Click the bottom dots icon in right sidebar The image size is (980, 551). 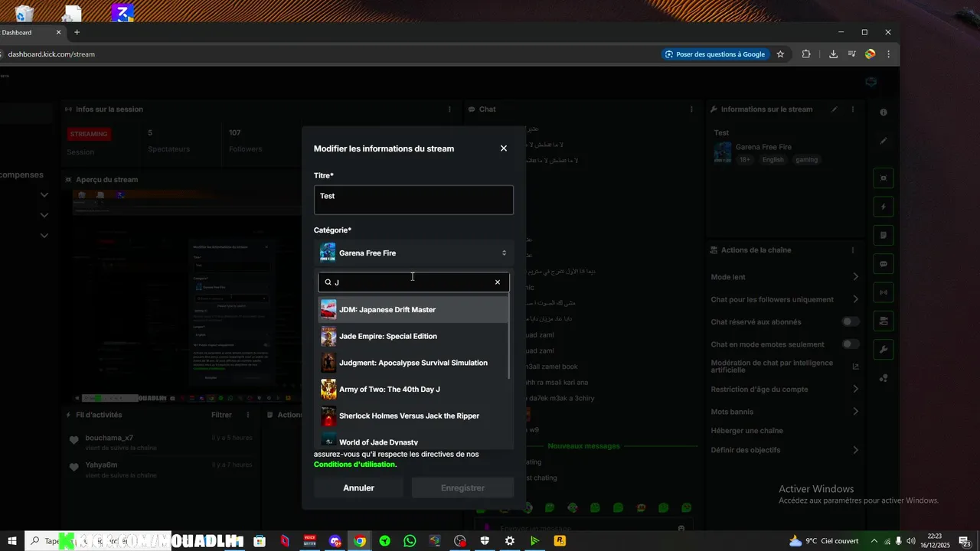(884, 378)
